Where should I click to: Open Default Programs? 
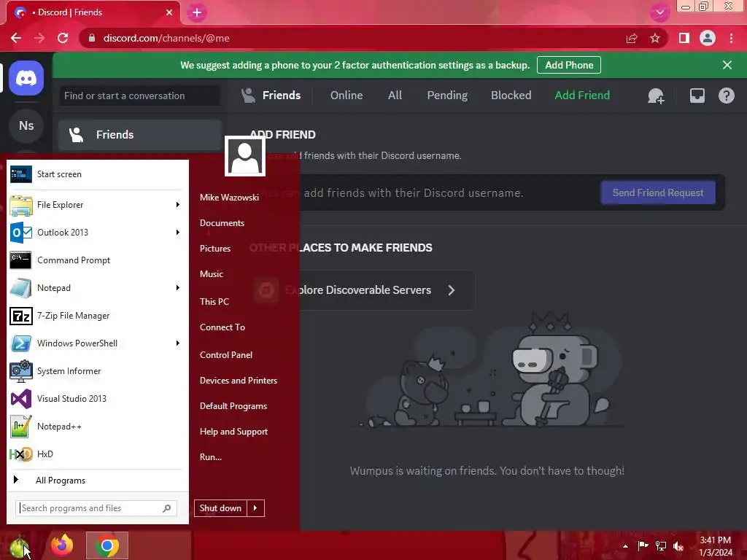point(233,406)
